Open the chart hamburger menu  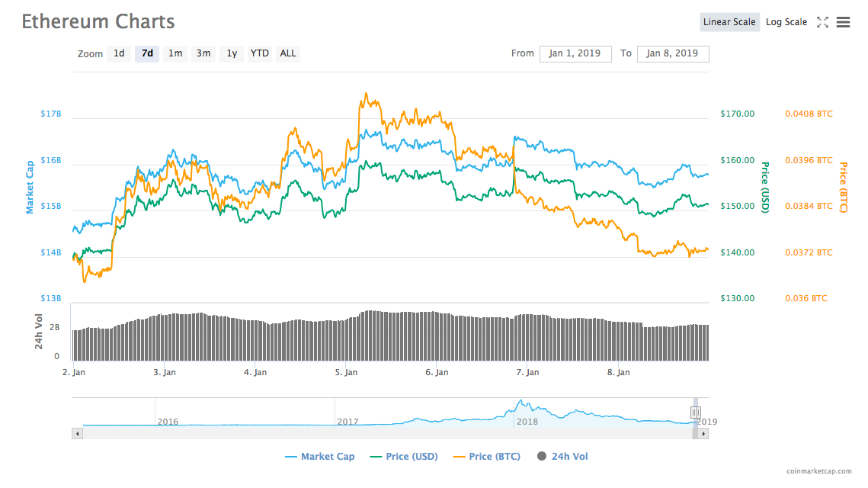[843, 22]
